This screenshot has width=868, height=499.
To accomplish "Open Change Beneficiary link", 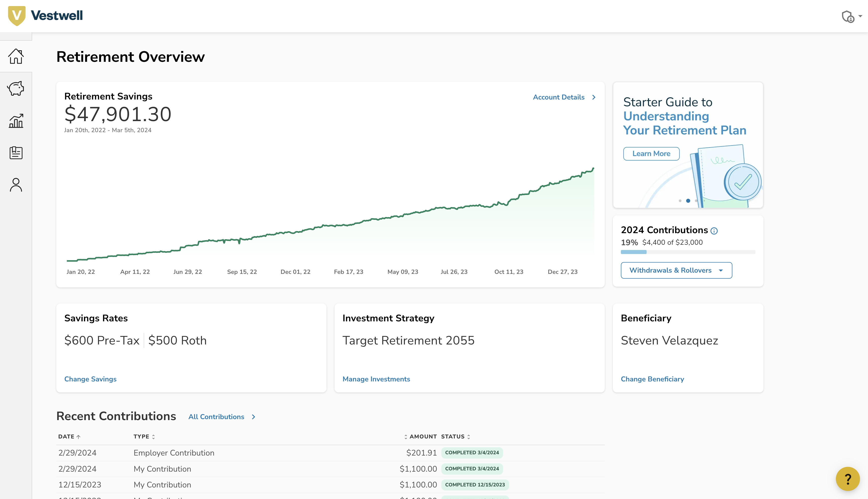I will (652, 379).
